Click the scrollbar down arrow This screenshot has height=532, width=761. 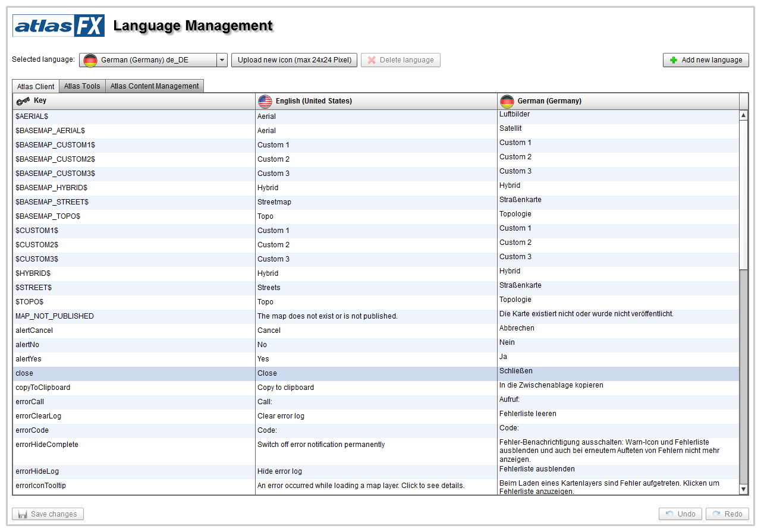point(743,489)
